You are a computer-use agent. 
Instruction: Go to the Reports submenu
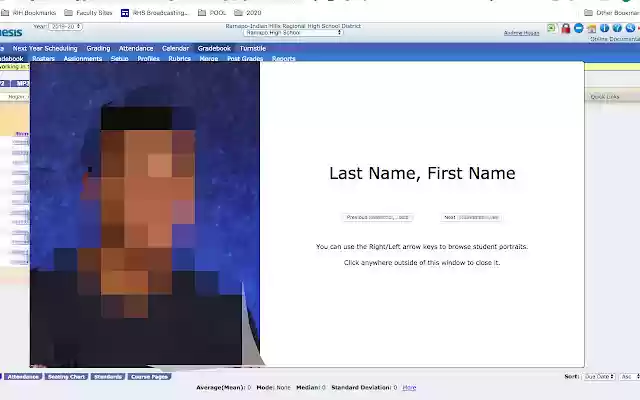pos(283,58)
